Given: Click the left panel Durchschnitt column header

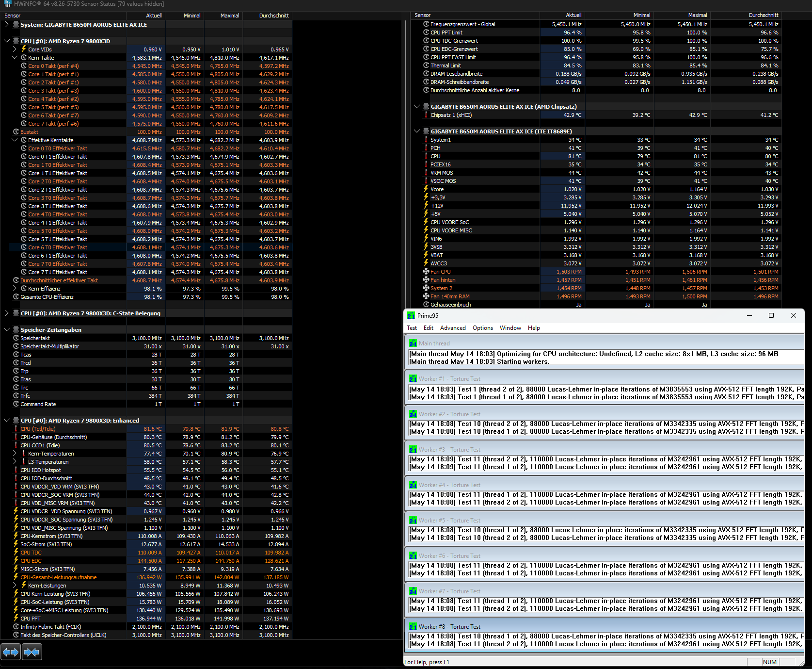Looking at the screenshot, I should coord(268,16).
